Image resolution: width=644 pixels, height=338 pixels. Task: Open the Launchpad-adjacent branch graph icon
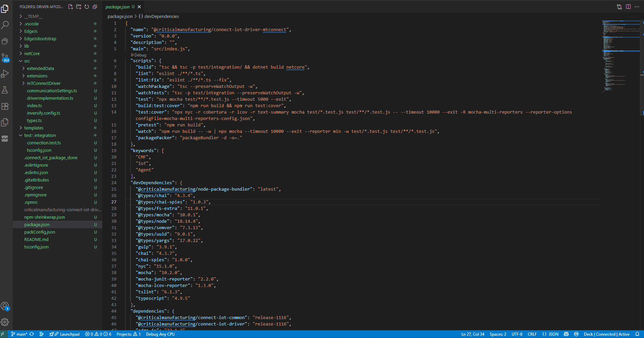[42, 334]
